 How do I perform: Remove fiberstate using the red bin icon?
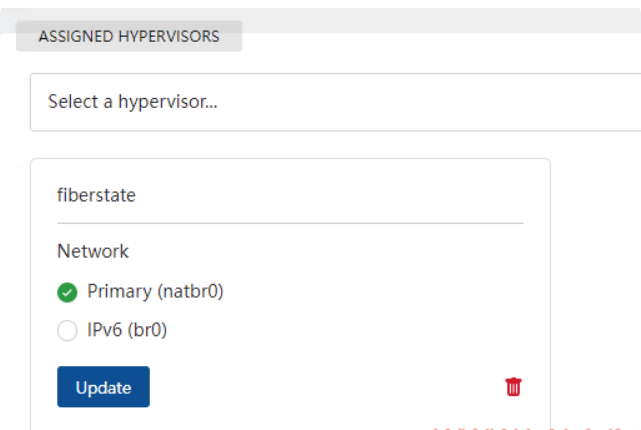coord(513,387)
